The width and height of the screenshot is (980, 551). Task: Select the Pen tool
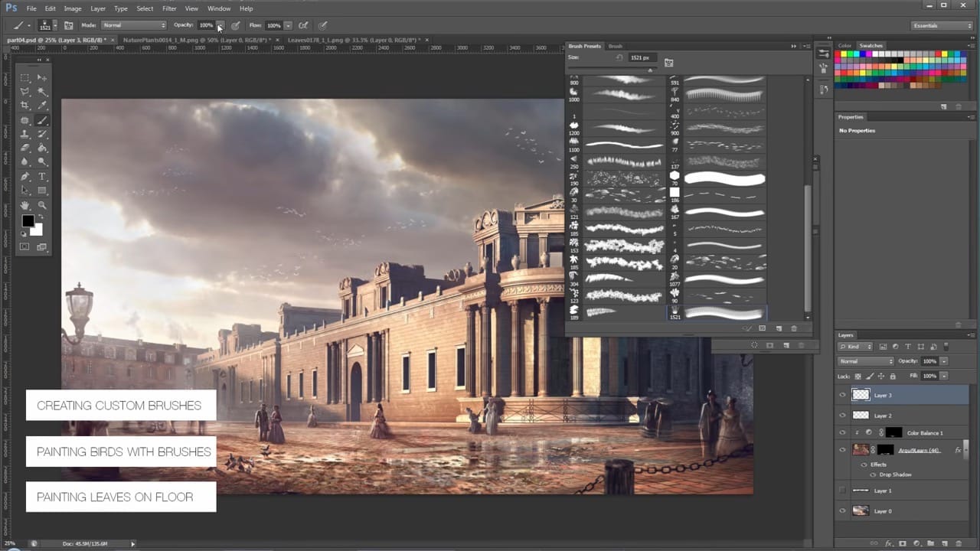coord(25,176)
